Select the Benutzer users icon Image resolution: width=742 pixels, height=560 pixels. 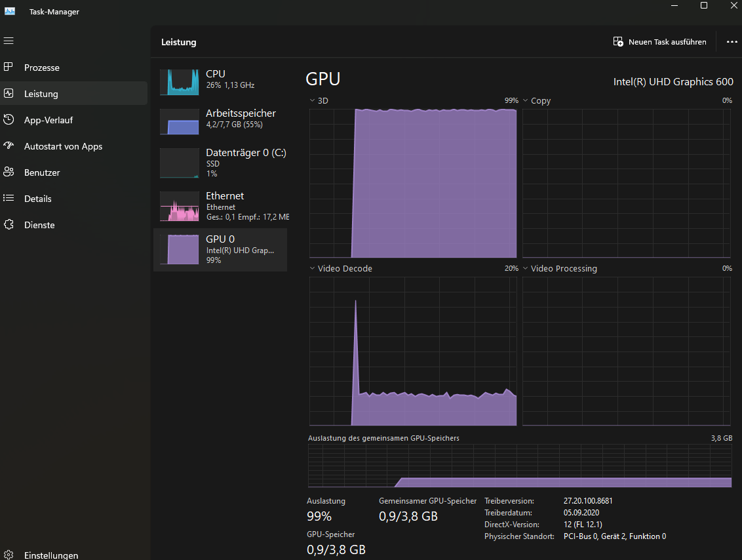(x=9, y=172)
